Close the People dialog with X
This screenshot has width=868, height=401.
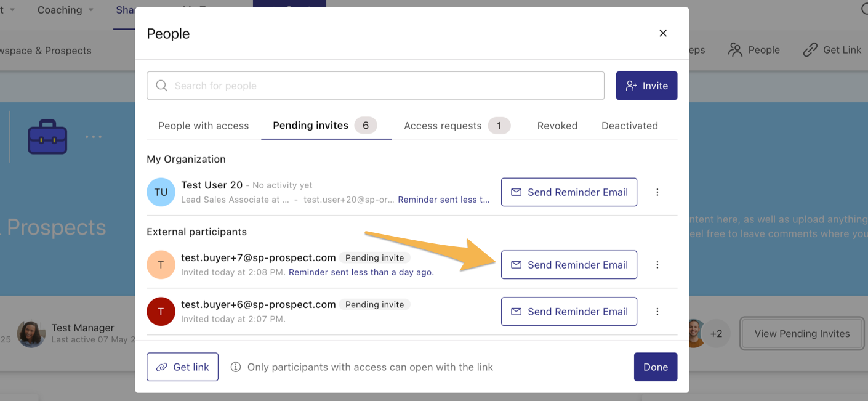tap(663, 33)
